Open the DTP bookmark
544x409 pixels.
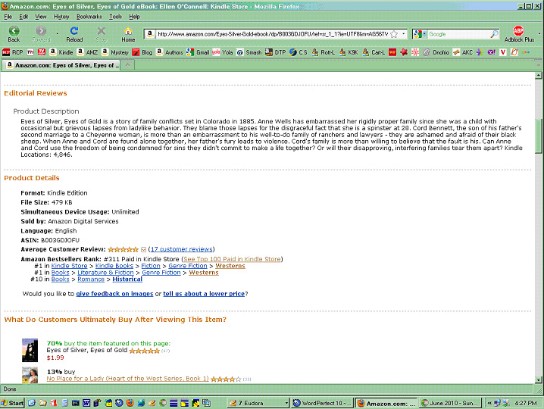[275, 52]
